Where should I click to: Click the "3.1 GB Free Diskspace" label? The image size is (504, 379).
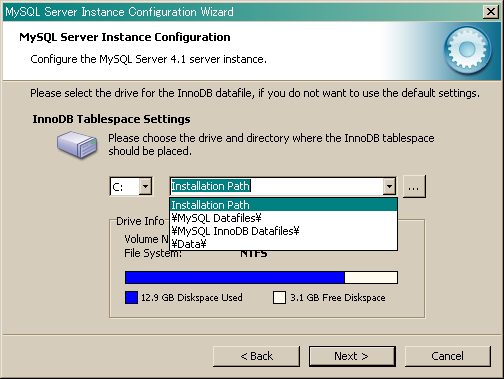coord(338,297)
